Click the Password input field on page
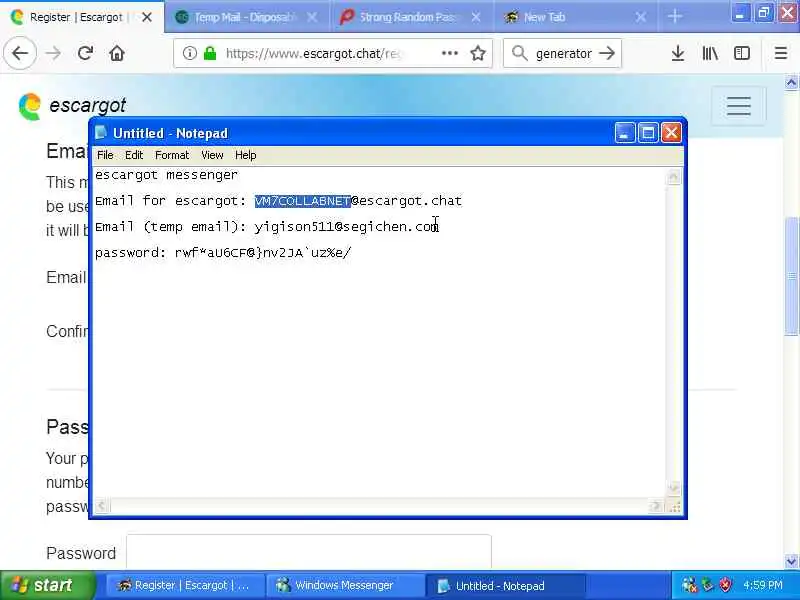800x600 pixels. (x=309, y=552)
